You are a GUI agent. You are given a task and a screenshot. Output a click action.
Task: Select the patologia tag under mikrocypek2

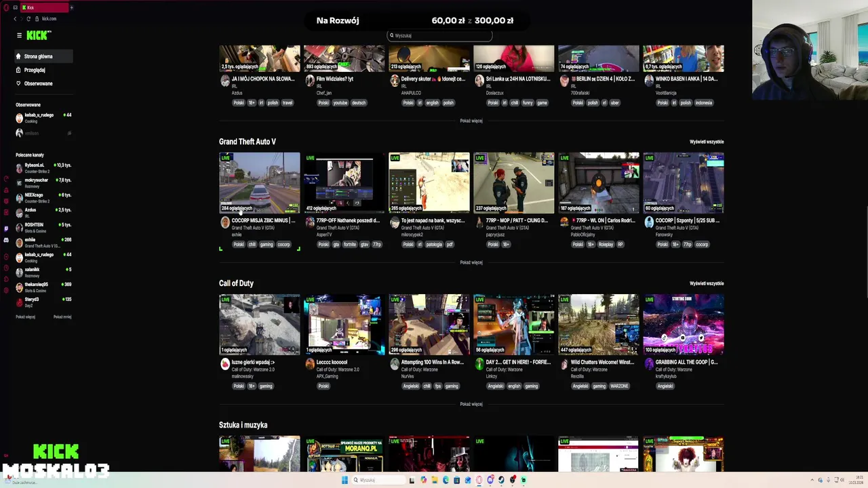click(x=434, y=245)
